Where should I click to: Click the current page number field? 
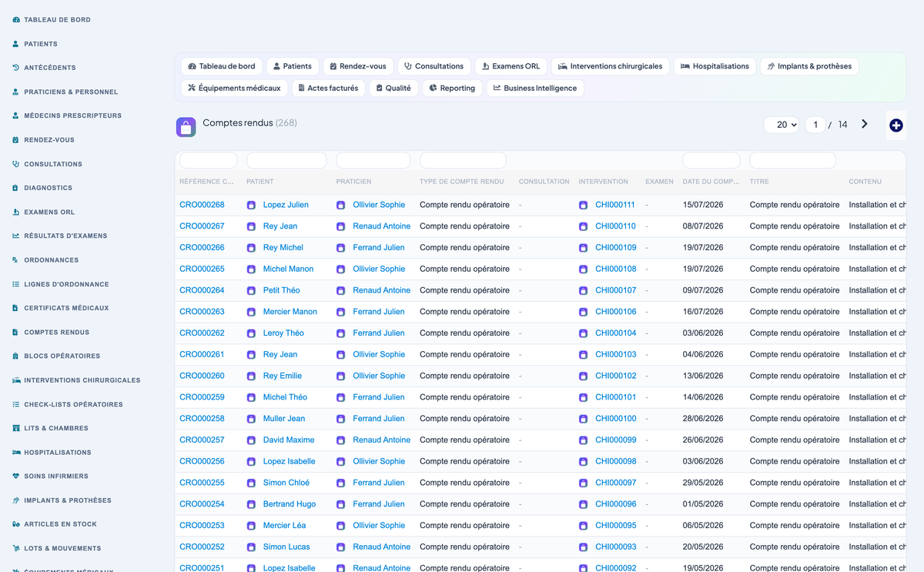pyautogui.click(x=815, y=125)
